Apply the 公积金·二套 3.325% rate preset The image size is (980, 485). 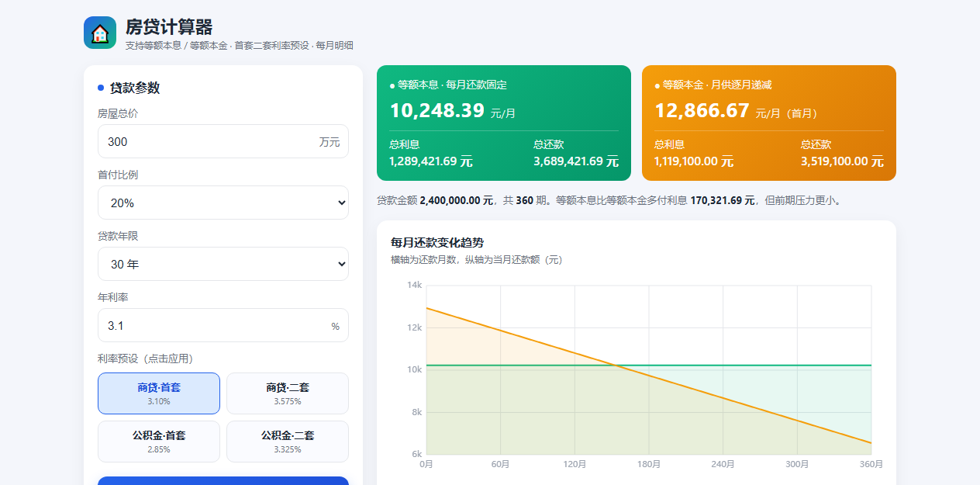[288, 442]
